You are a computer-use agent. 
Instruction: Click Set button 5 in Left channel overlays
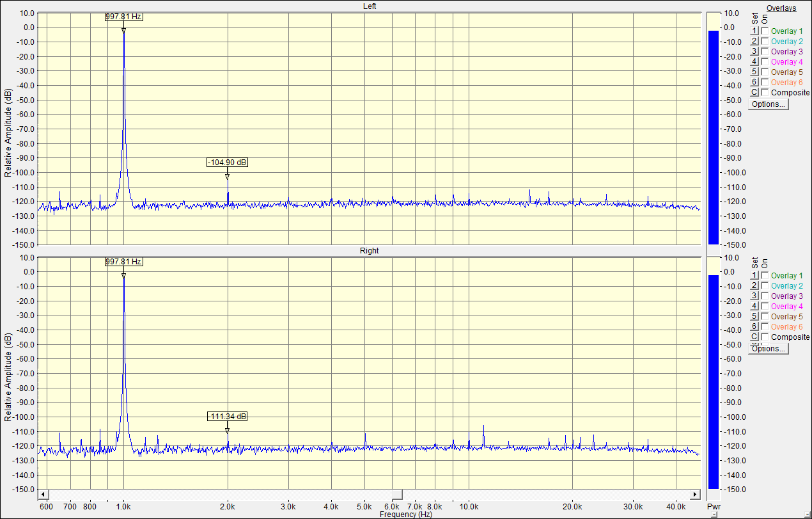(754, 72)
